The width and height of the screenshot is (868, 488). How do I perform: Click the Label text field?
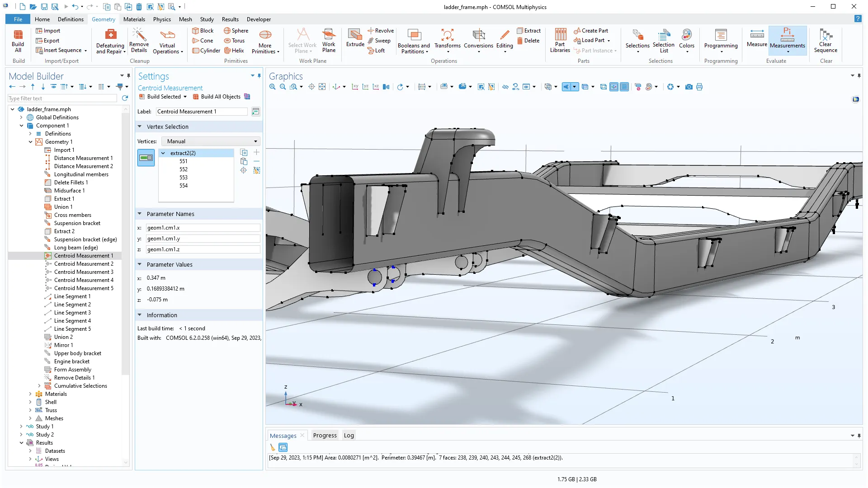[202, 112]
